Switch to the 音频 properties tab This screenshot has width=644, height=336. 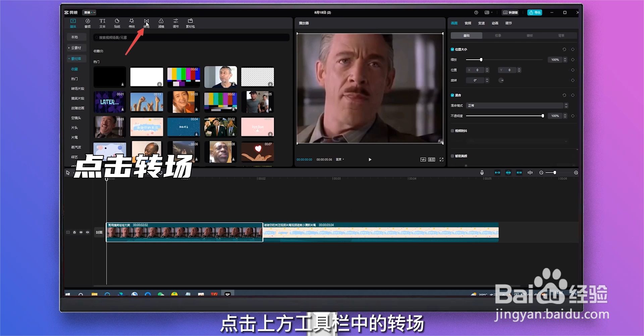pyautogui.click(x=468, y=23)
